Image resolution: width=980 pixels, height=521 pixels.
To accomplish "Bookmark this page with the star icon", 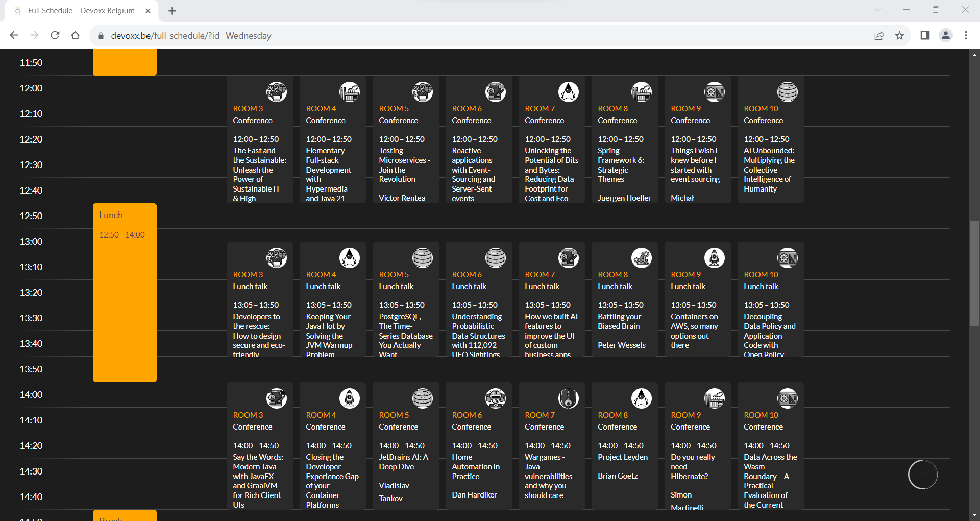I will [899, 36].
